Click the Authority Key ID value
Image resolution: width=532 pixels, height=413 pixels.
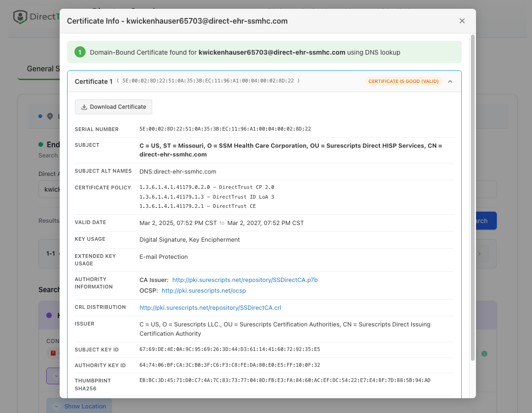pos(230,365)
